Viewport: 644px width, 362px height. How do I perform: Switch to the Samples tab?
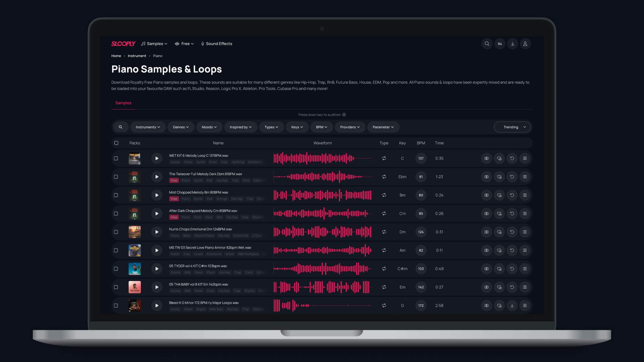(123, 103)
